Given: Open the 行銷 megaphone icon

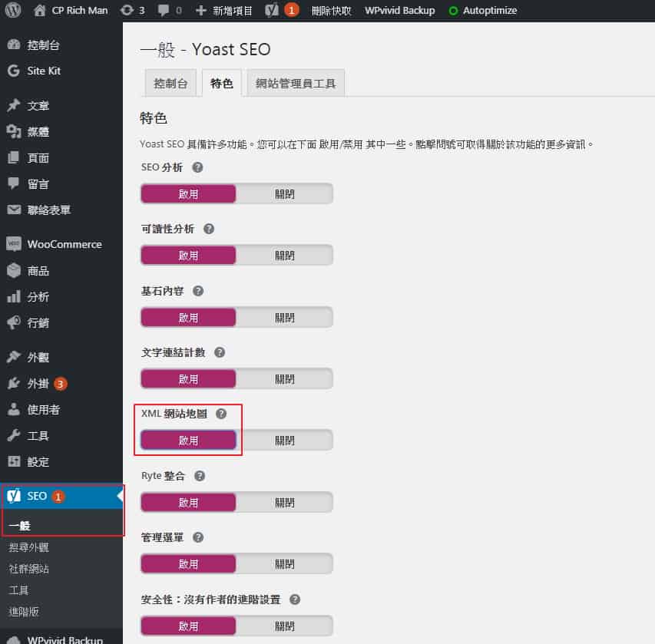Looking at the screenshot, I should coord(14,322).
